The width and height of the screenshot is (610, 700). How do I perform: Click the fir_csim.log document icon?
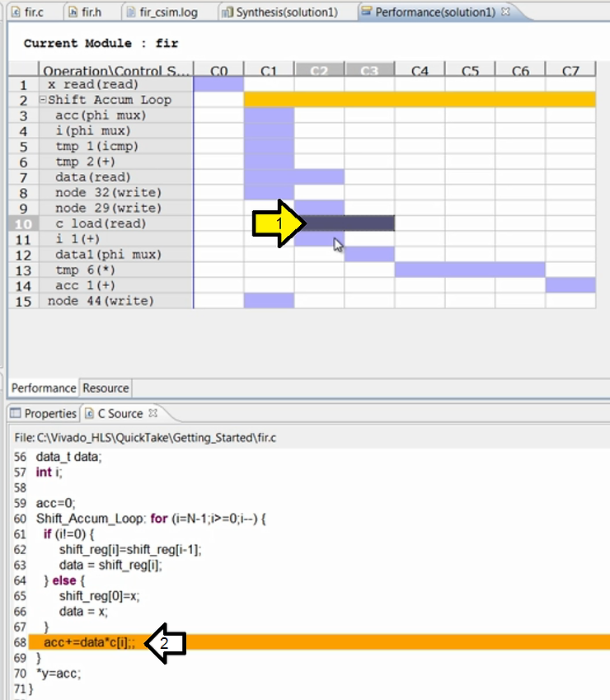pos(131,12)
